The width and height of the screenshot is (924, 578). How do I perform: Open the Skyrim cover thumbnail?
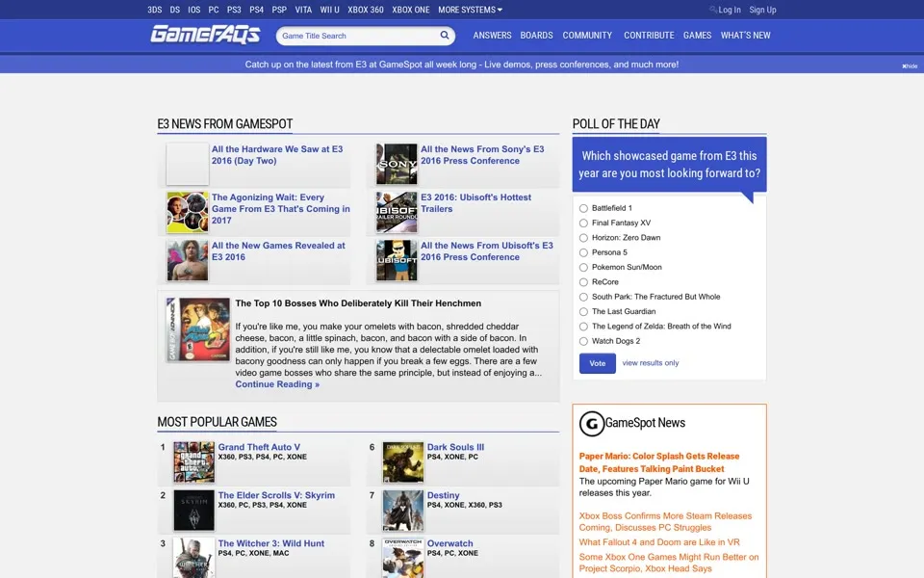tap(193, 511)
